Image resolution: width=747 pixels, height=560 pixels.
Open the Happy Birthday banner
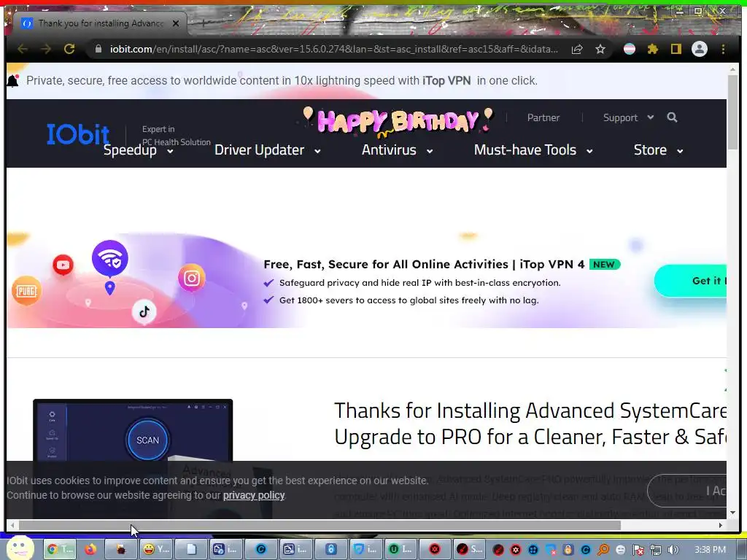pos(398,120)
